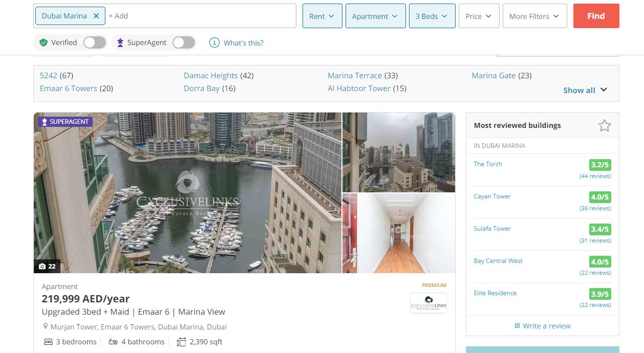Click the PREMIUM label on the listing
Image resolution: width=644 pixels, height=353 pixels.
click(x=434, y=285)
